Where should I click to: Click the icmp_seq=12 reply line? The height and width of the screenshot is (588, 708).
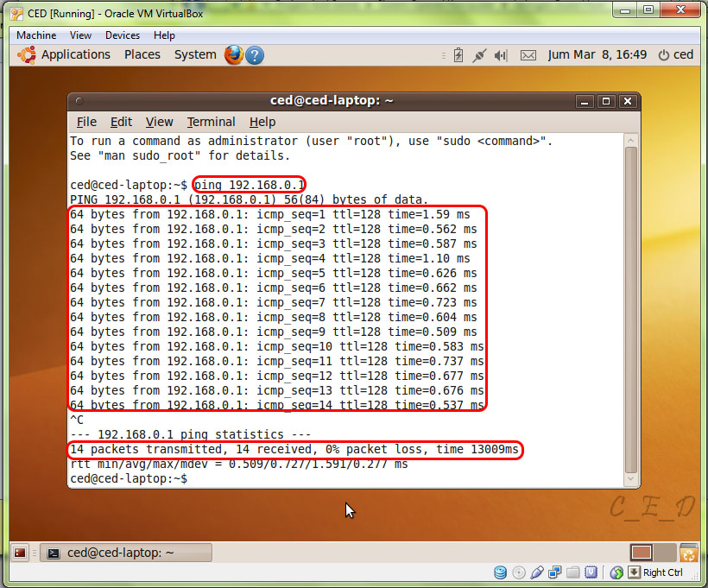coord(277,376)
